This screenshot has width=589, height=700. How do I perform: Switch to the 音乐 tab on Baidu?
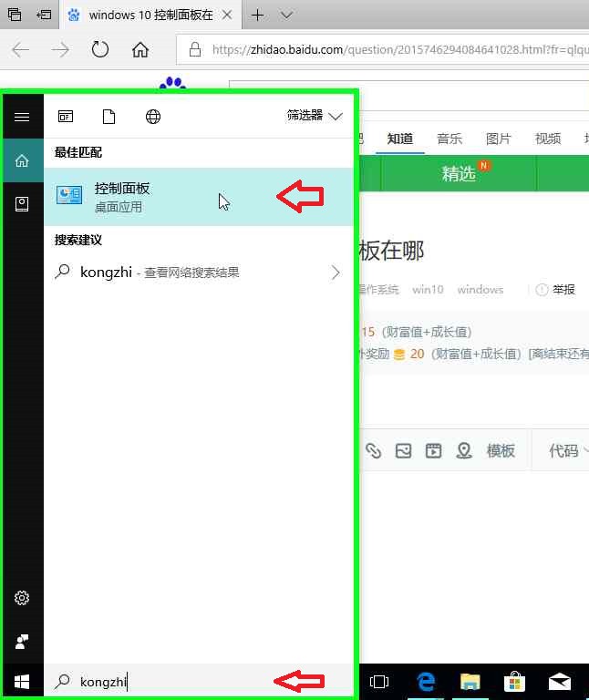[449, 139]
